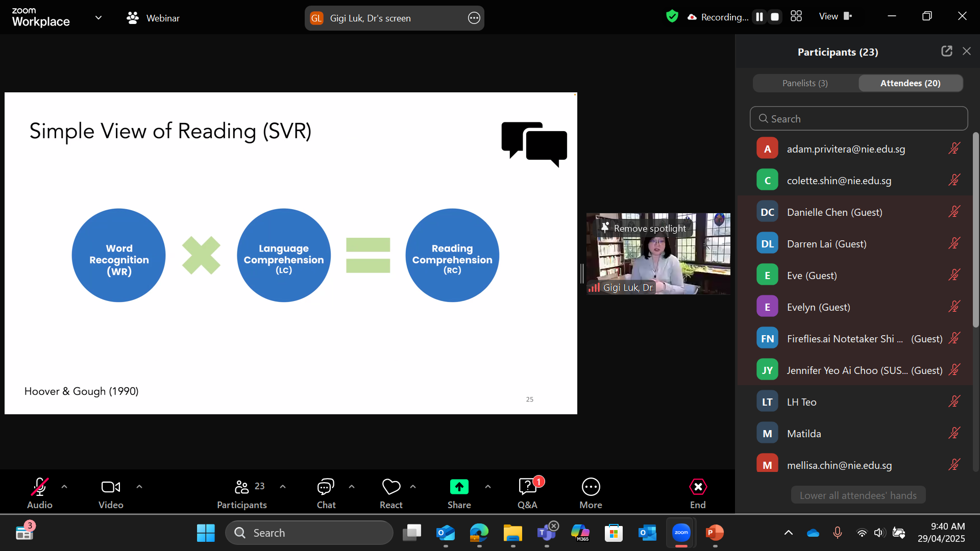The width and height of the screenshot is (980, 551).
Task: Toggle the Video camera on
Action: (x=111, y=487)
